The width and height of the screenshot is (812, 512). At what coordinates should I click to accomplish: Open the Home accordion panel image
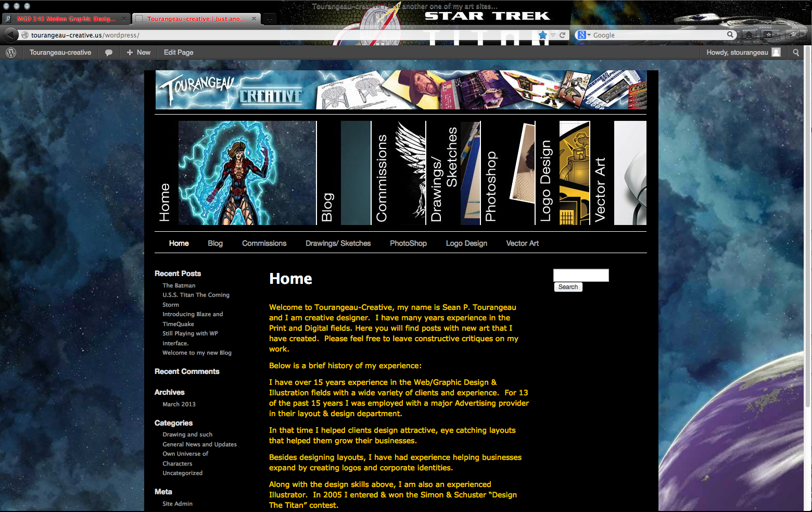pos(247,173)
